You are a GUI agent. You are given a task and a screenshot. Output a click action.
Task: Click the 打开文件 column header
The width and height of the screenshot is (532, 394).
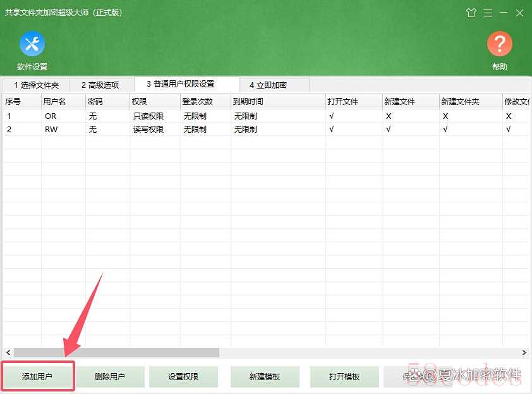(354, 102)
